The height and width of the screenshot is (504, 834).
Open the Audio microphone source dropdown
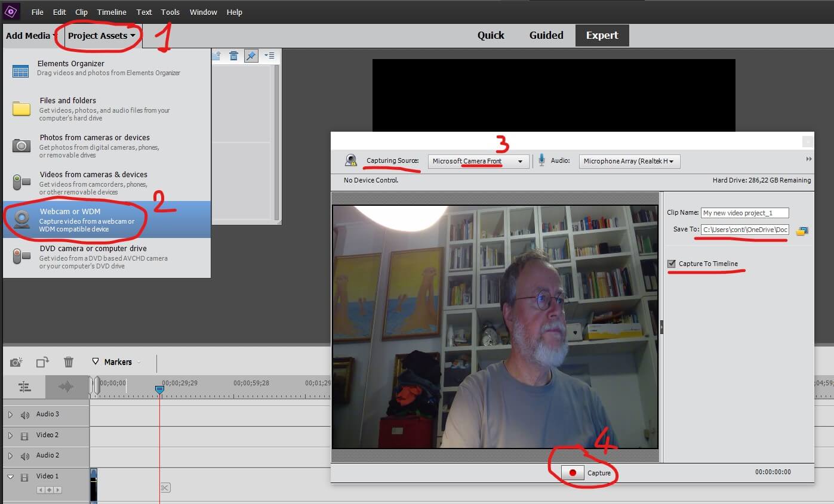click(x=629, y=161)
